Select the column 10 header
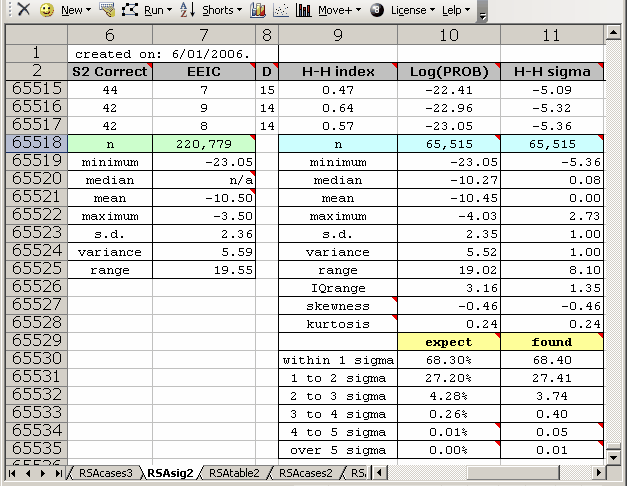Image resolution: width=627 pixels, height=486 pixels. click(x=449, y=35)
